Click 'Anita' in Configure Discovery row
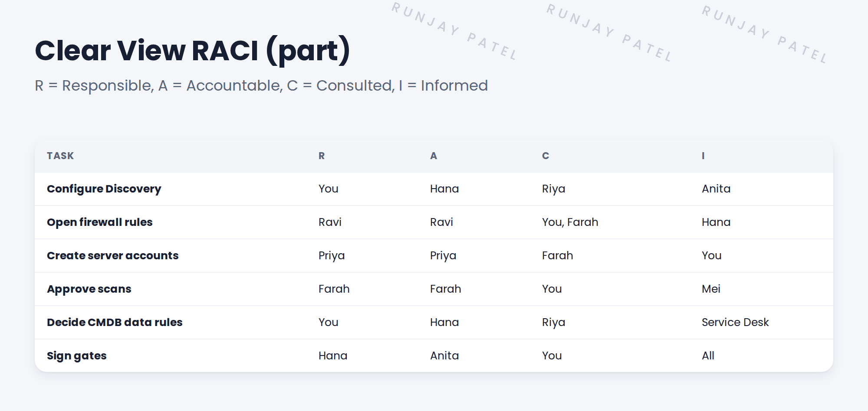This screenshot has height=411, width=868. click(x=716, y=189)
